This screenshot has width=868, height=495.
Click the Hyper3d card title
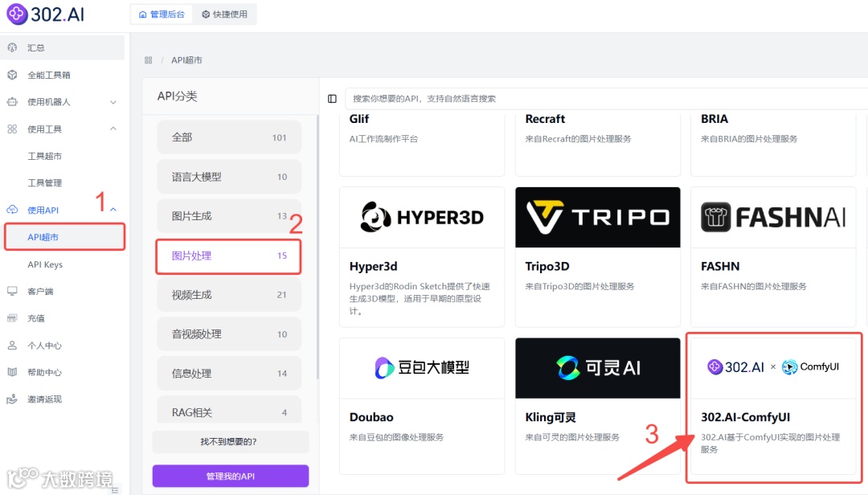[x=373, y=266]
